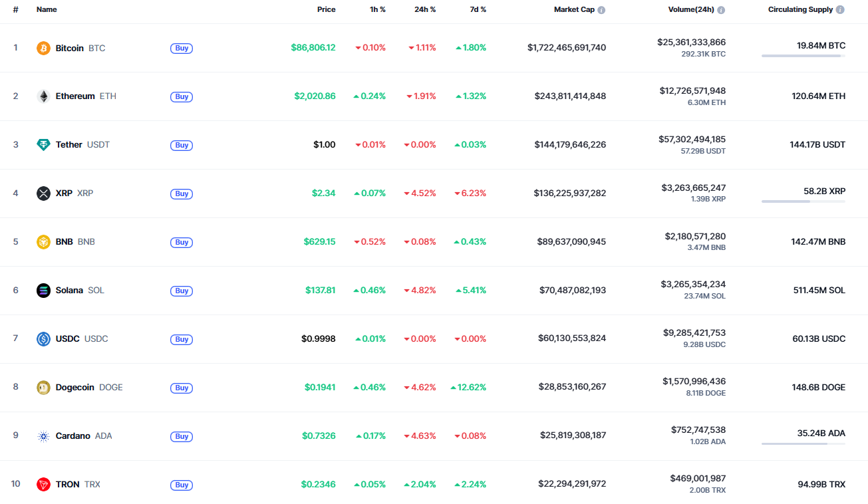
Task: Click Ethereum's 24h volume $12,726,571,948
Action: pos(693,91)
